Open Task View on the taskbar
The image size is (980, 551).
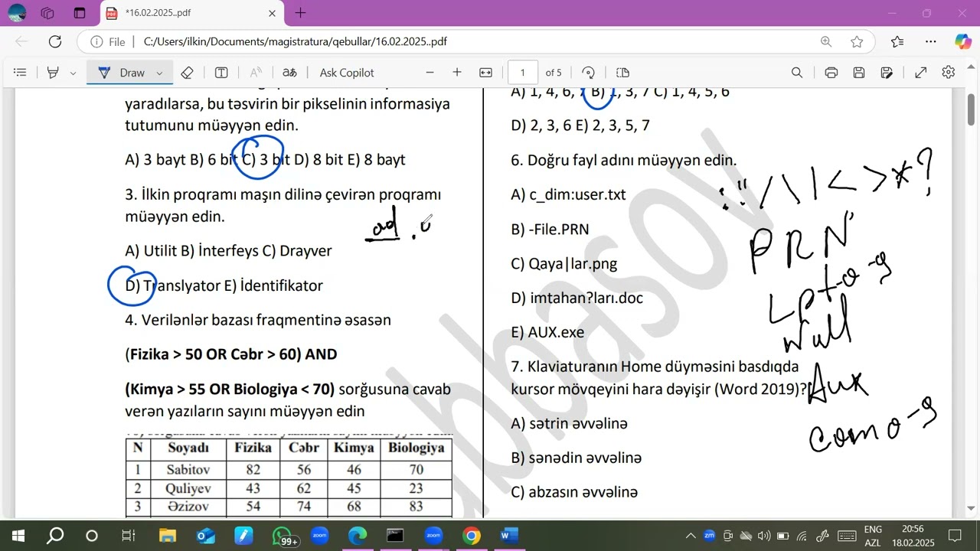point(129,536)
